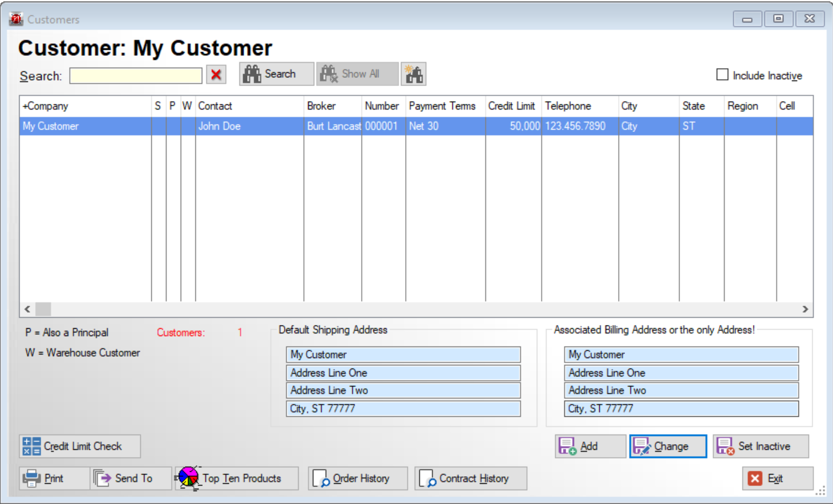Click billing Address Line Two field
833x504 pixels.
(x=681, y=390)
